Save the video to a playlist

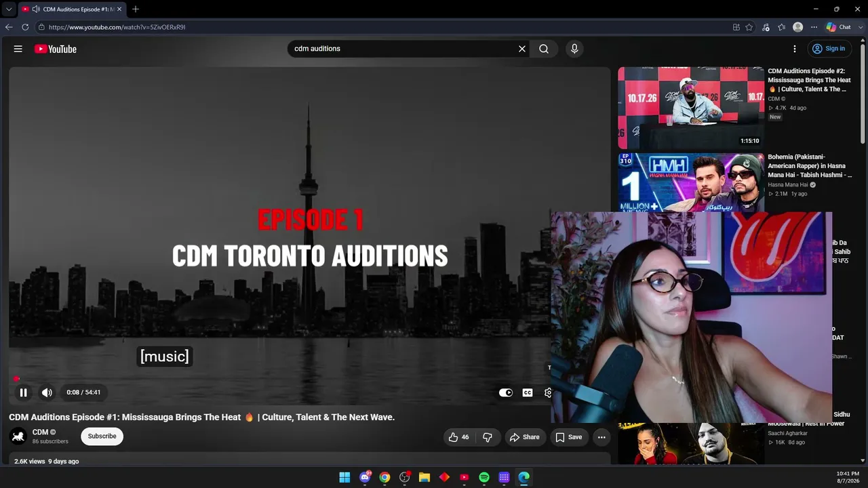click(569, 437)
